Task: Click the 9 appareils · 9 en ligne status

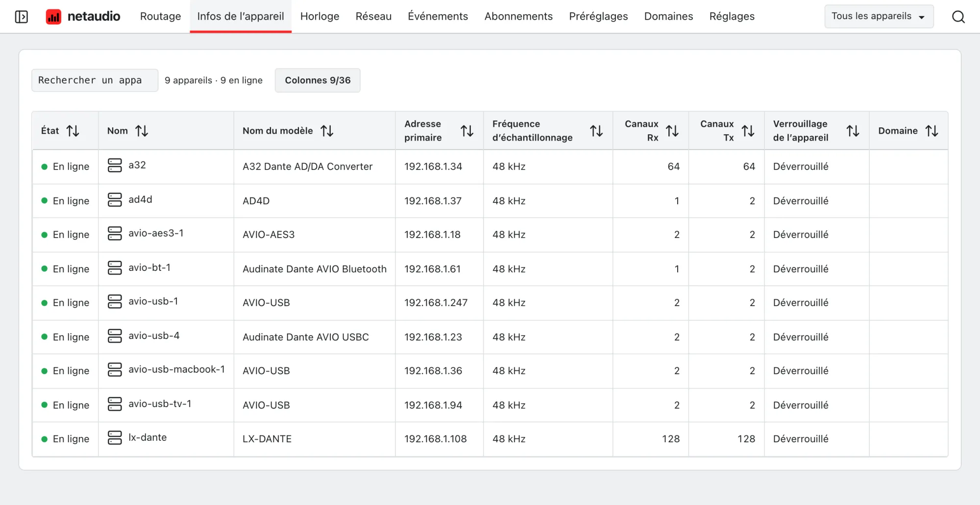Action: pos(214,80)
